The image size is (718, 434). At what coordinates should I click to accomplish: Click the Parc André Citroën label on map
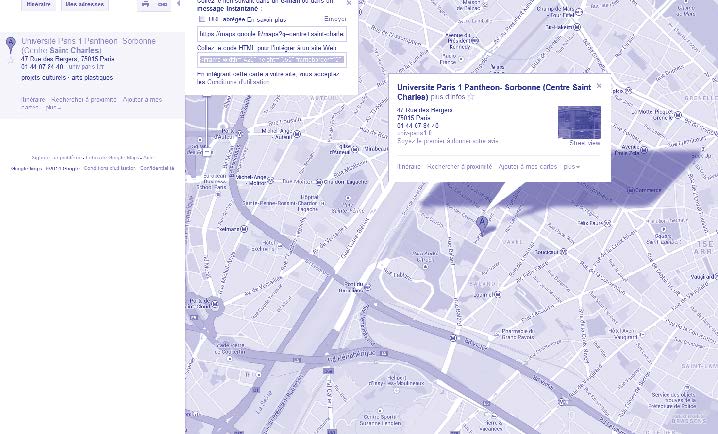(x=425, y=258)
